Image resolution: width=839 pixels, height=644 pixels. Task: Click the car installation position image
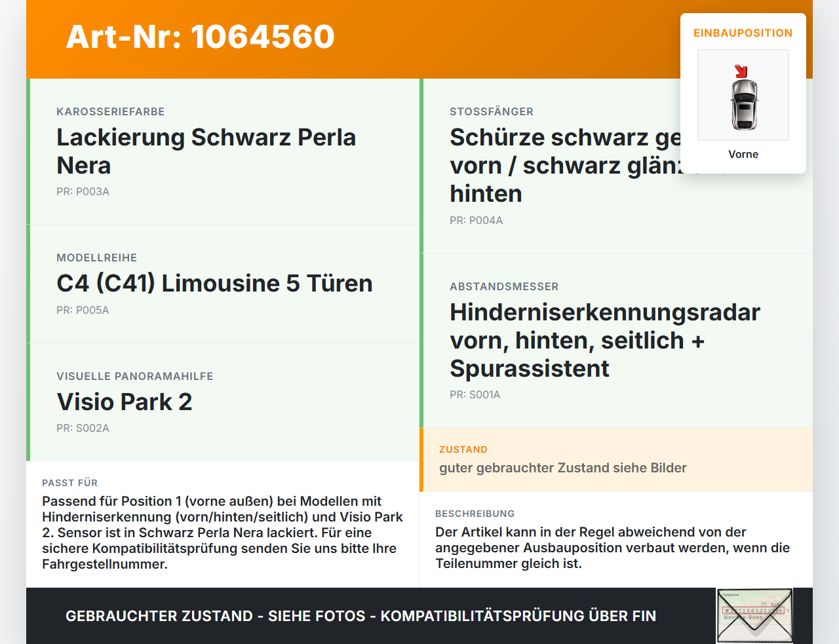[x=743, y=95]
